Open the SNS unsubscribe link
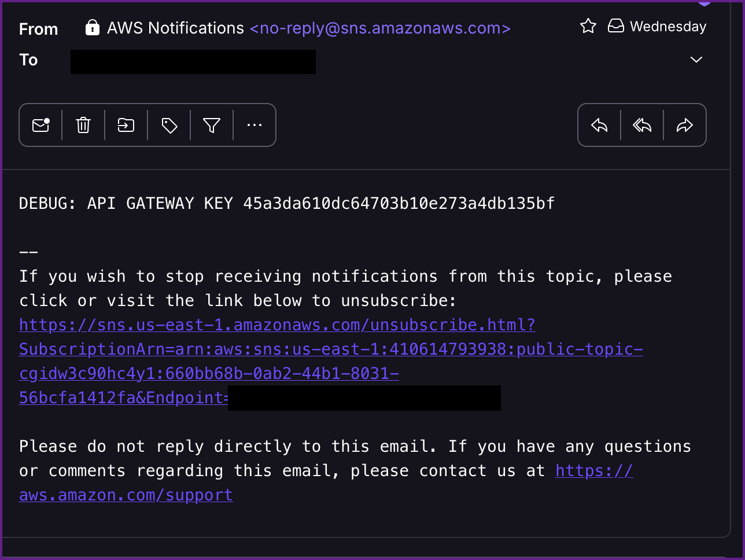This screenshot has width=745, height=560. 277,325
